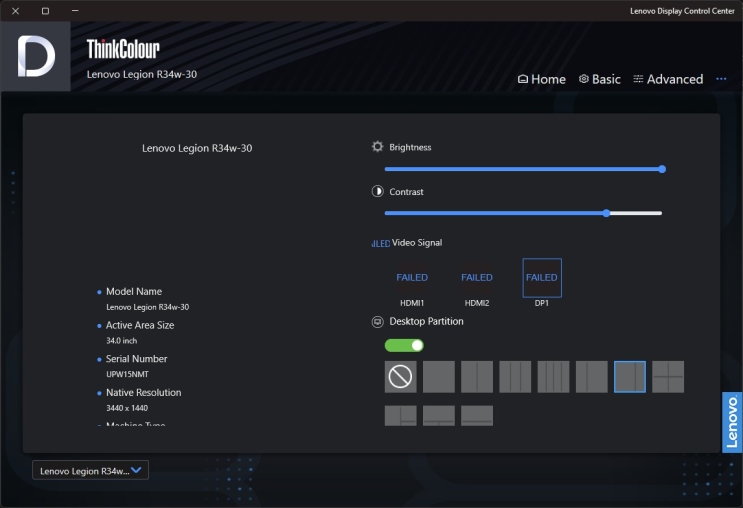Pick the three-column partition layout
This screenshot has height=508, width=743.
[x=515, y=377]
